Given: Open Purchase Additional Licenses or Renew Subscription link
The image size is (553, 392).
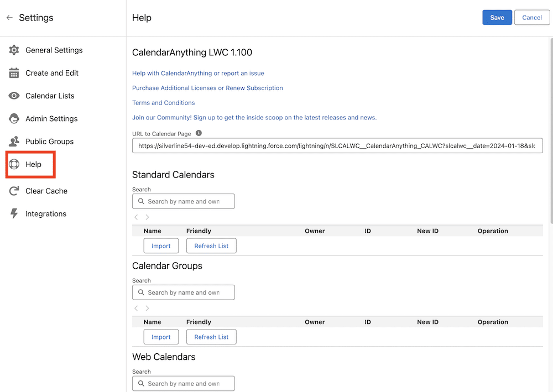Looking at the screenshot, I should coord(207,88).
